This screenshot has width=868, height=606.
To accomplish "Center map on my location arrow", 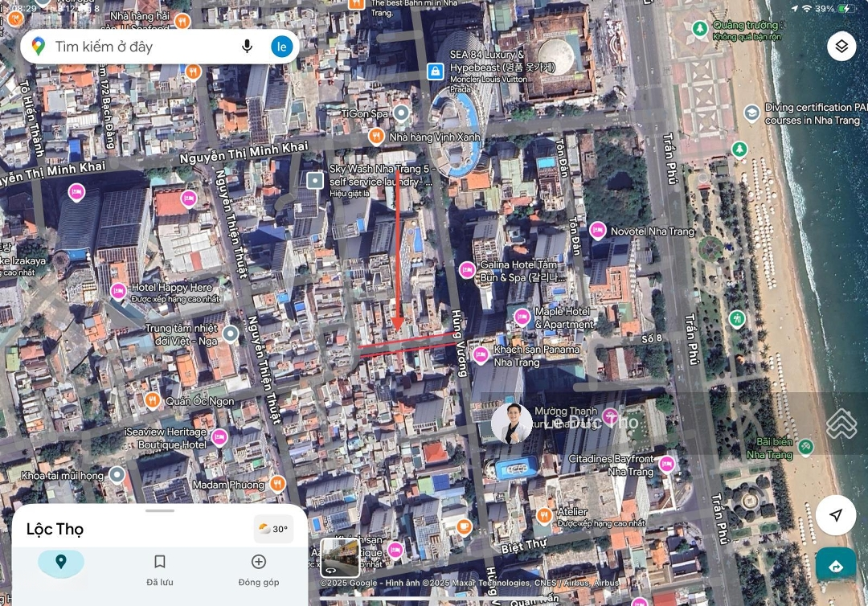I will [x=836, y=515].
